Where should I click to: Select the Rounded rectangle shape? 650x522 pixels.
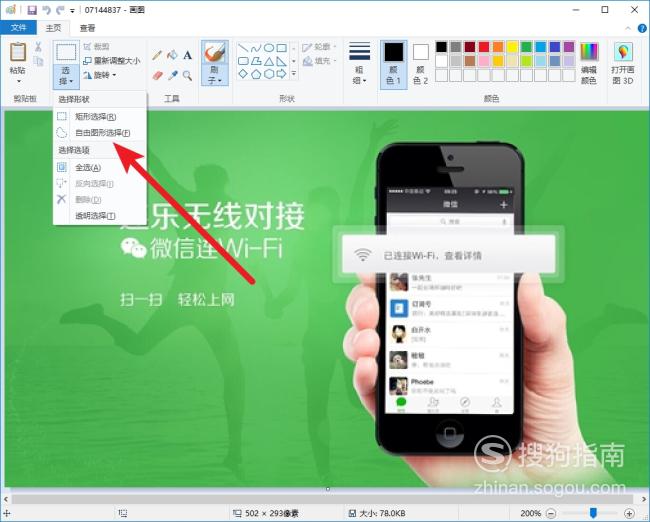243,61
